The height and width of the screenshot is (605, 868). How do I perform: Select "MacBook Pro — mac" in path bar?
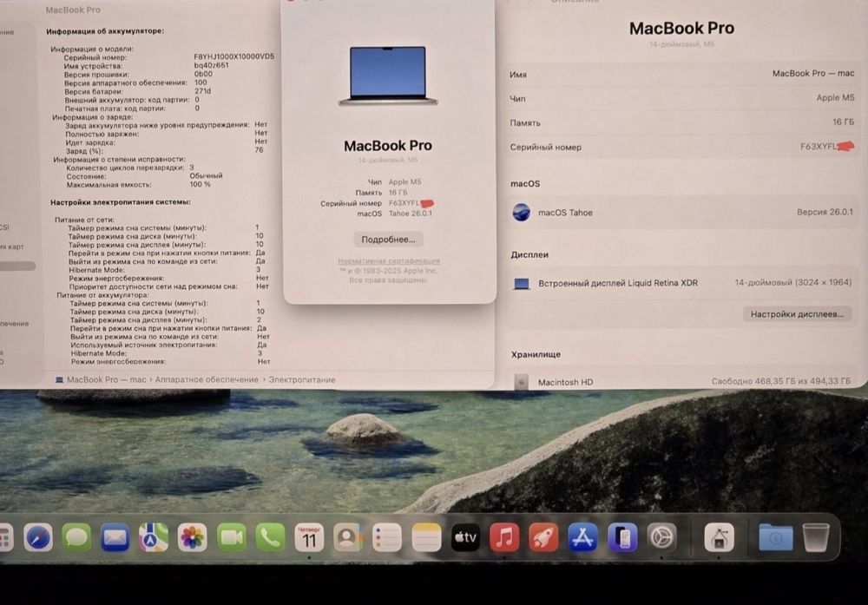pyautogui.click(x=106, y=379)
